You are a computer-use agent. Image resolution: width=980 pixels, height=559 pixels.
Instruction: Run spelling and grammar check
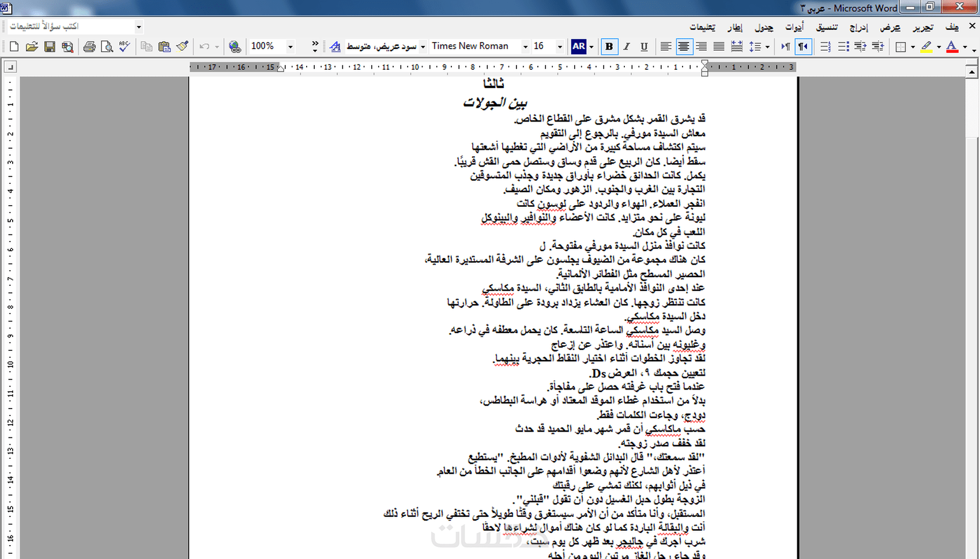125,47
